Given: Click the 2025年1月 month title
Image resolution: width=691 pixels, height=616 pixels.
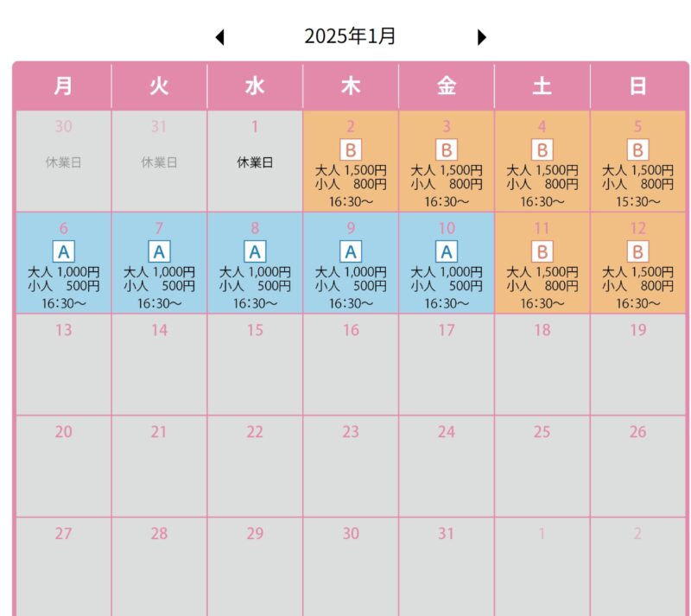Looking at the screenshot, I should (x=350, y=36).
